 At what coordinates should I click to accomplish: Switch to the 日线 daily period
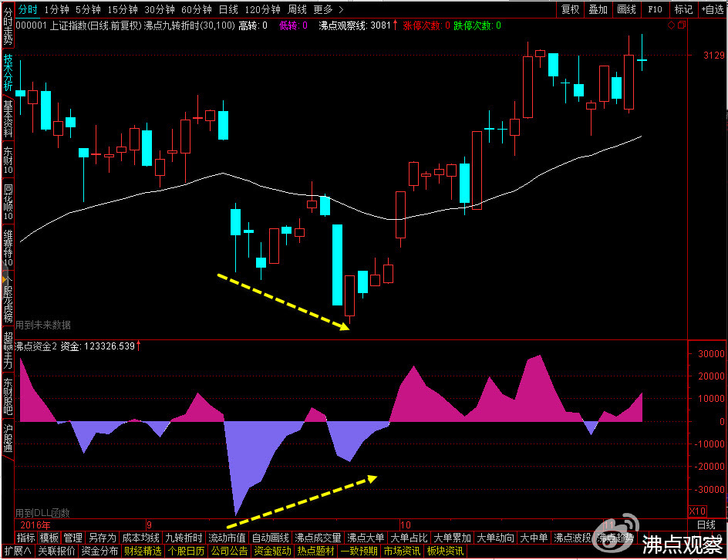pyautogui.click(x=228, y=9)
